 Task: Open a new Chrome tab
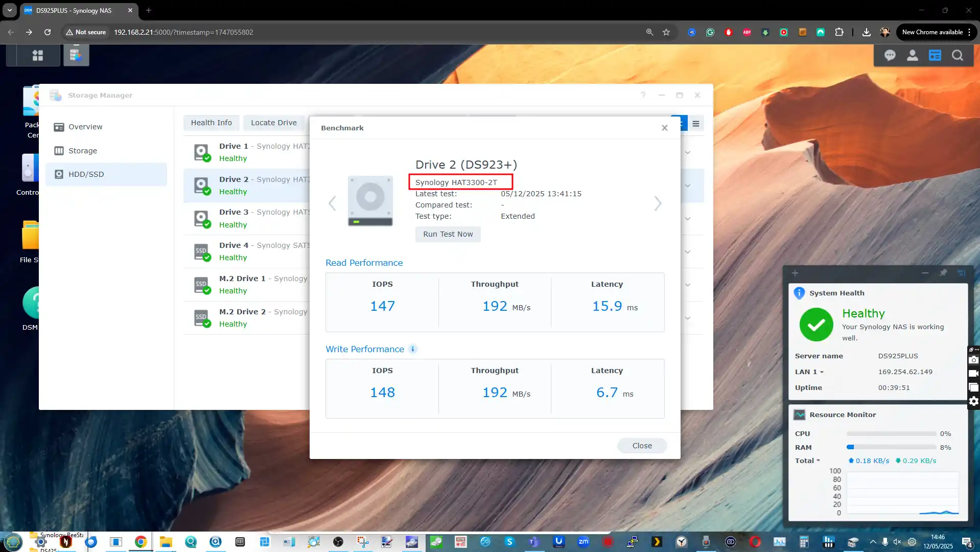point(148,10)
